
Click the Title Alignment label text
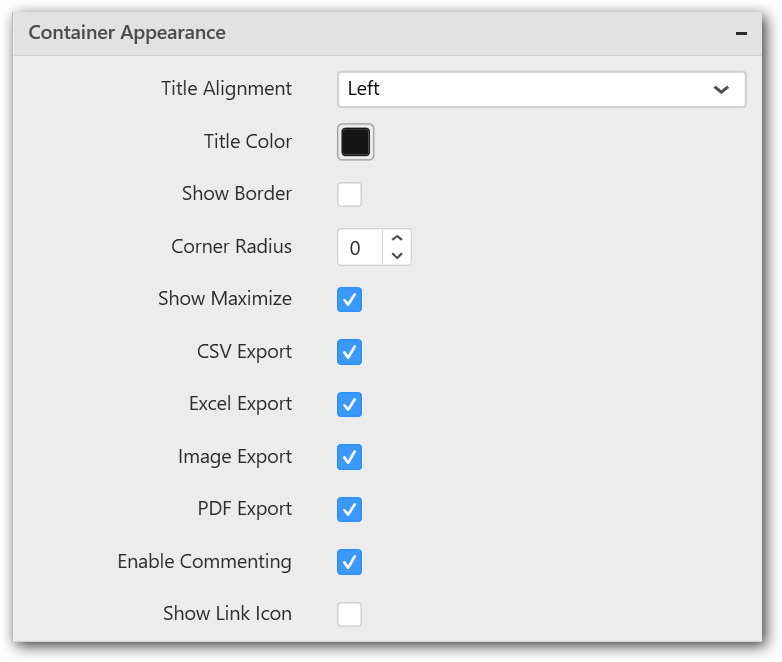226,89
